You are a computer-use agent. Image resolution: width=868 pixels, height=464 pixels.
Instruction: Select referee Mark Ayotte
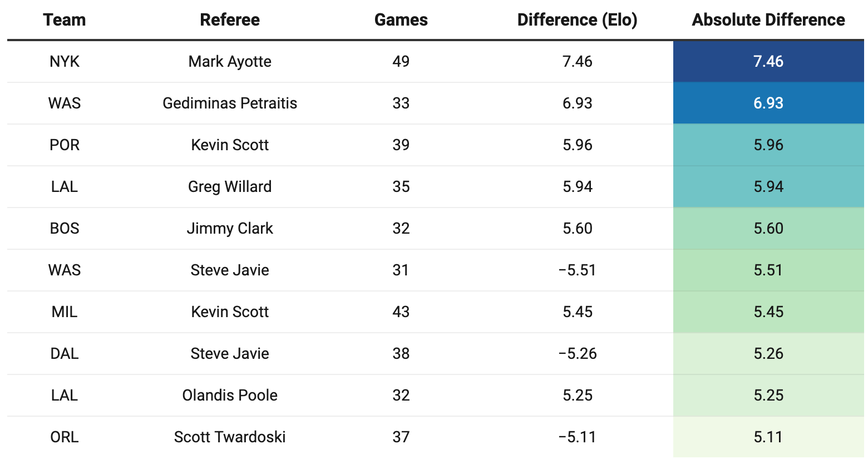(x=230, y=61)
